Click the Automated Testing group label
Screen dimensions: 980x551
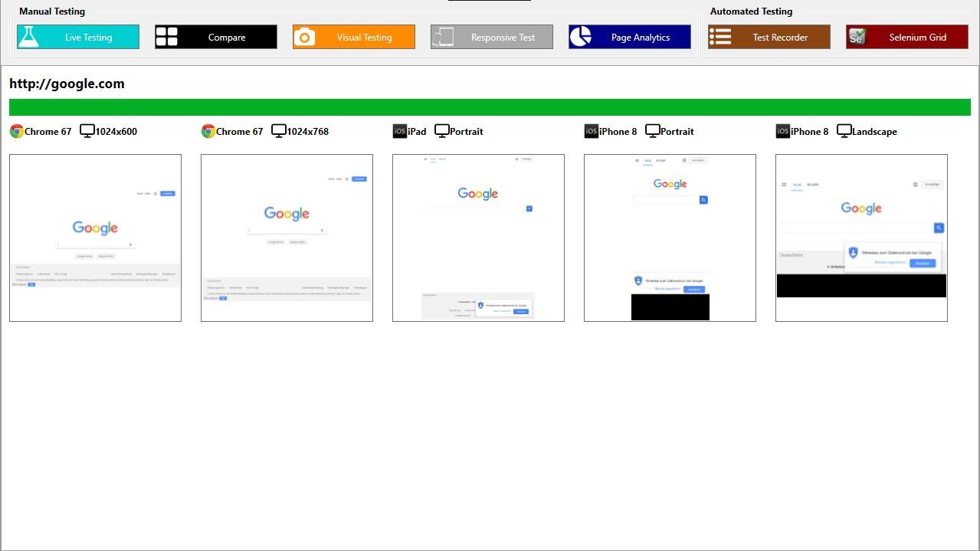click(x=751, y=11)
